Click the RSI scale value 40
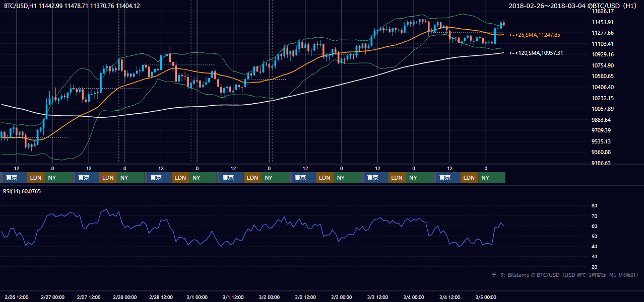This screenshot has height=302, width=644. pyautogui.click(x=594, y=246)
